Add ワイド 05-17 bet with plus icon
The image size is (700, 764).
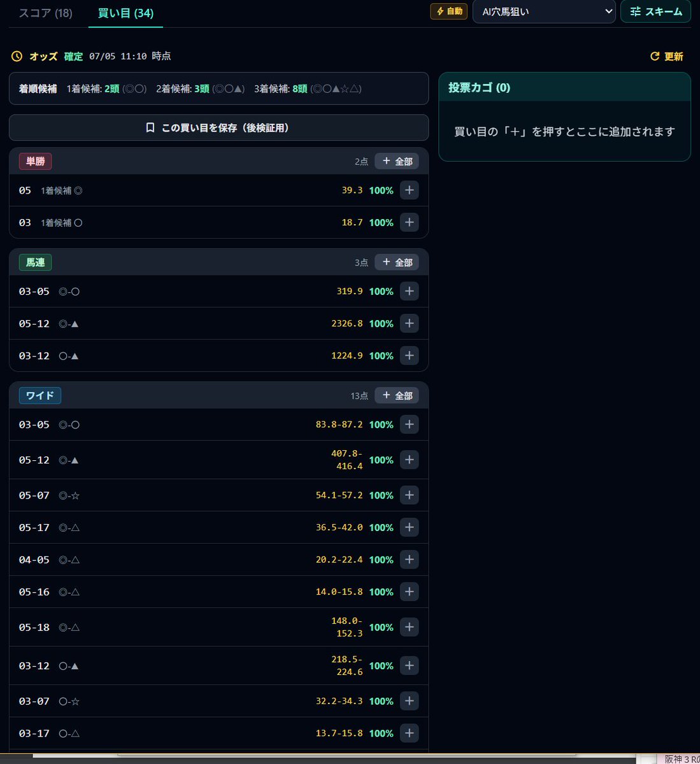(409, 527)
